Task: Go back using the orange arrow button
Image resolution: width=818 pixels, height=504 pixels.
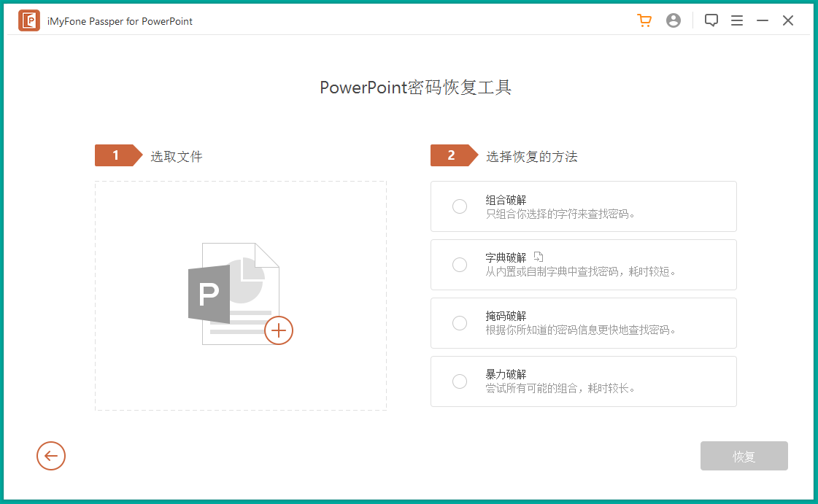Action: click(x=51, y=457)
